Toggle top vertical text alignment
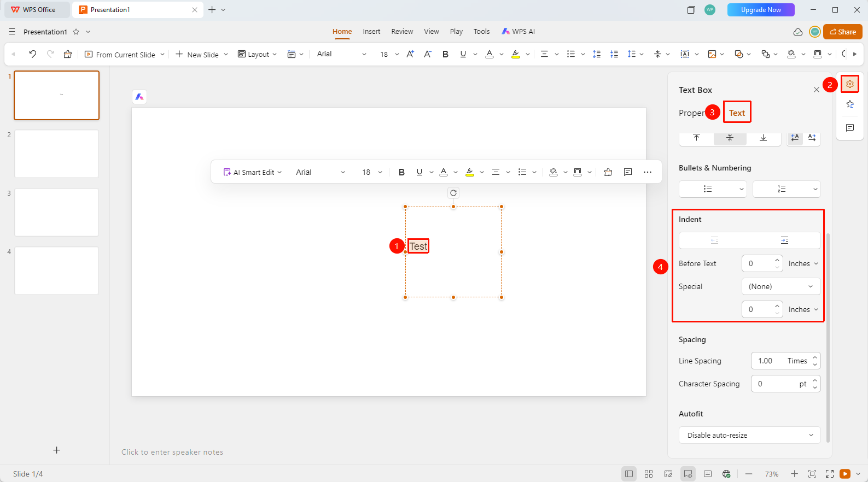 [x=696, y=138]
